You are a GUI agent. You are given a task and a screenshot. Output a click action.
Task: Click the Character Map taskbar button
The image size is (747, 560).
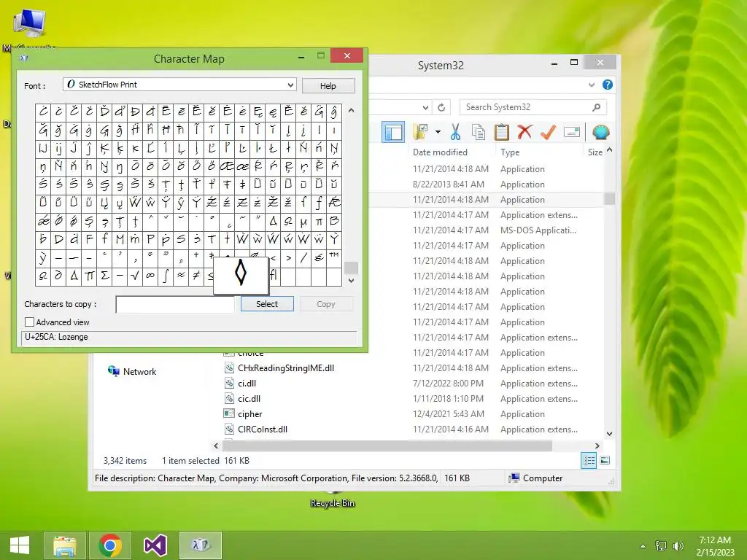click(201, 545)
